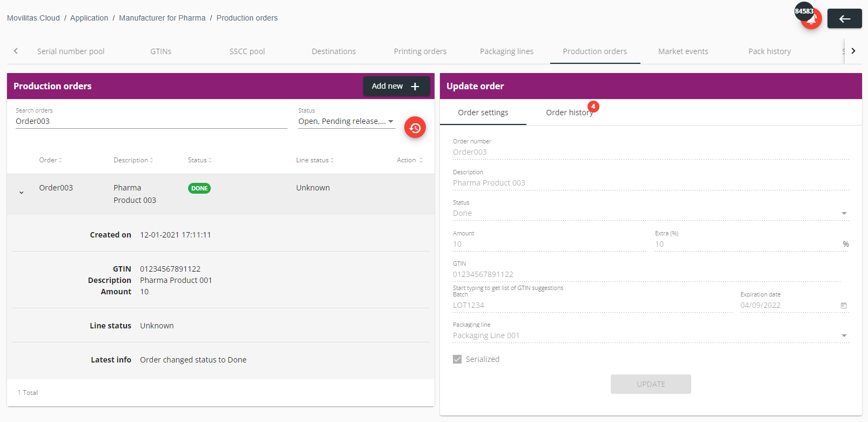Click the Order number field
Screen dimensions: 868x422
coord(651,152)
